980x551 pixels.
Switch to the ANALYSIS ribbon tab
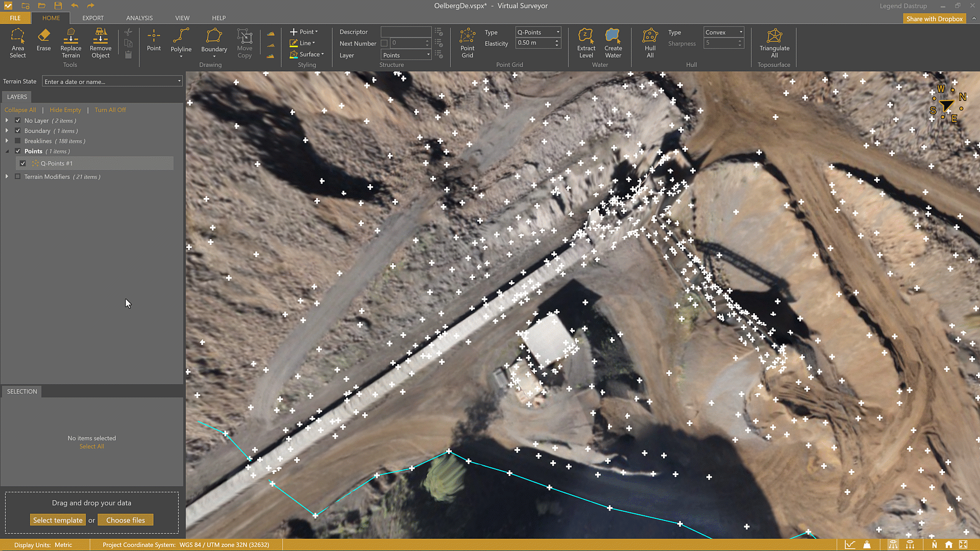(x=139, y=18)
